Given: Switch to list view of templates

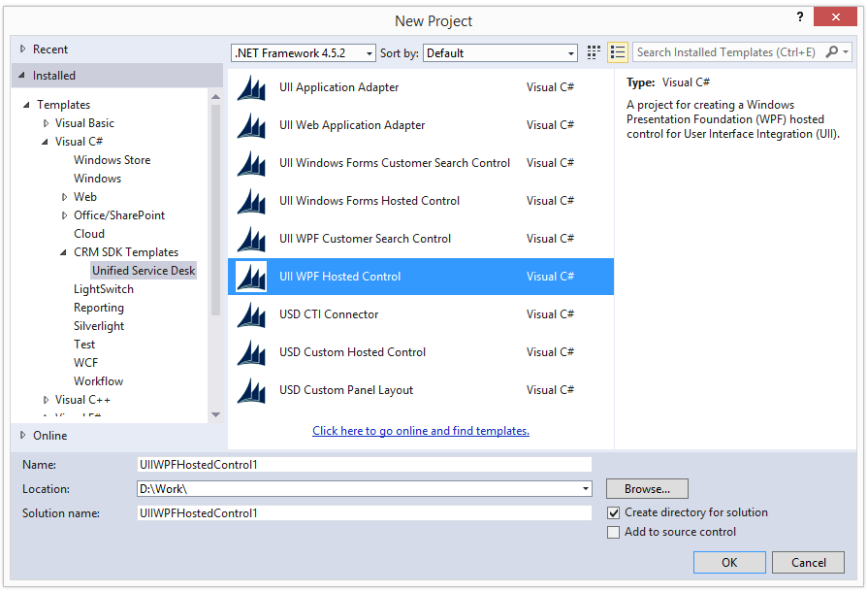Looking at the screenshot, I should pyautogui.click(x=617, y=52).
